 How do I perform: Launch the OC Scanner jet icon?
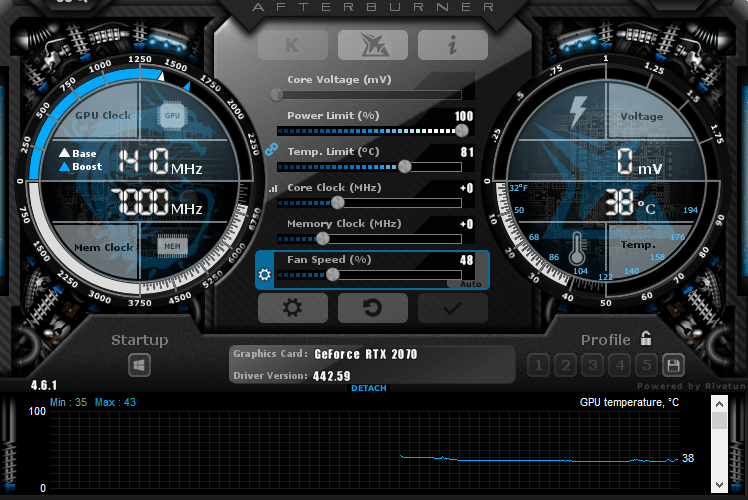click(x=373, y=45)
